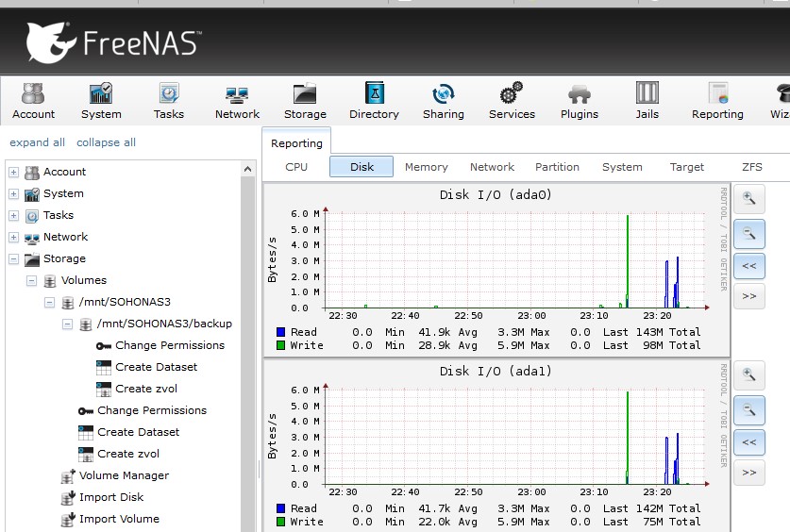Open the Reporting toolbar icon

point(717,101)
